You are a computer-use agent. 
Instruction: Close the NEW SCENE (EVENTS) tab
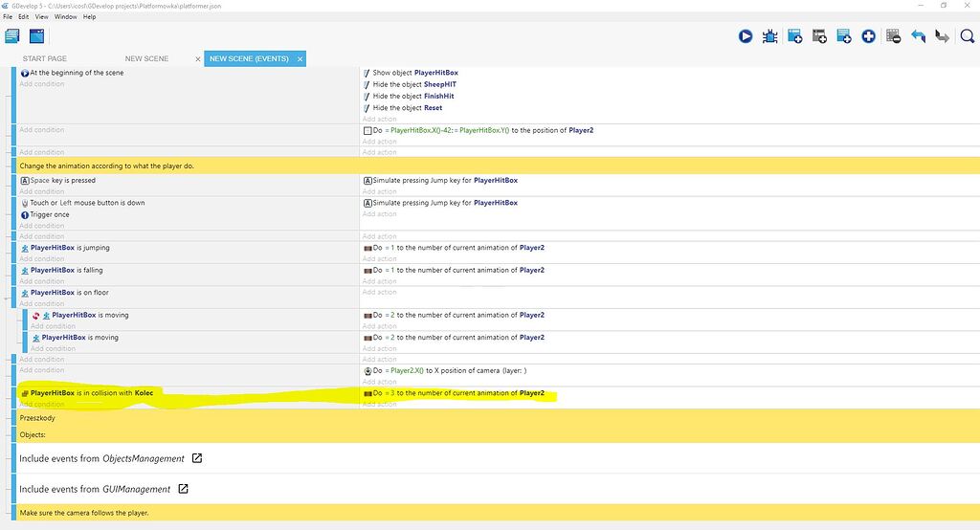tap(300, 59)
